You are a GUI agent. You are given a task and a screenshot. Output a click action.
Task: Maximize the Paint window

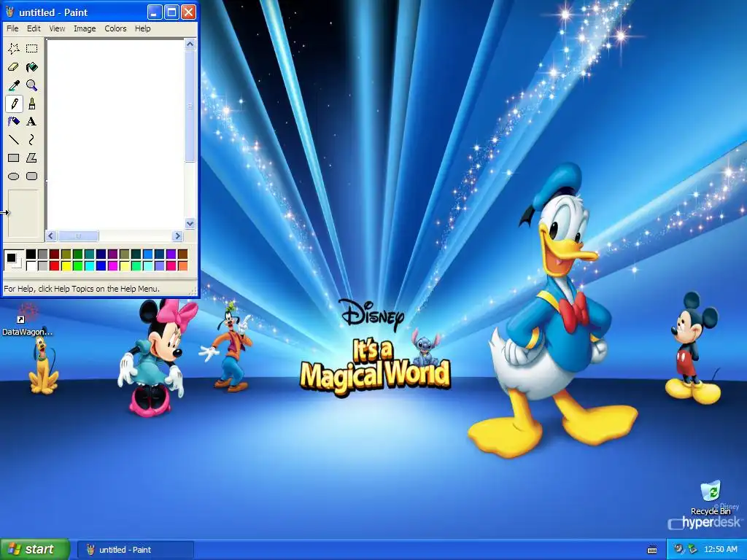point(171,12)
